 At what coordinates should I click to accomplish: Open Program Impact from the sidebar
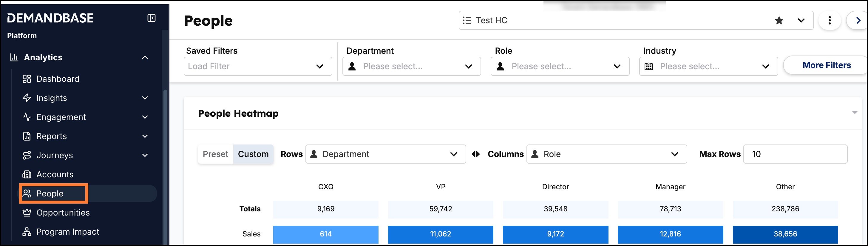(x=68, y=232)
